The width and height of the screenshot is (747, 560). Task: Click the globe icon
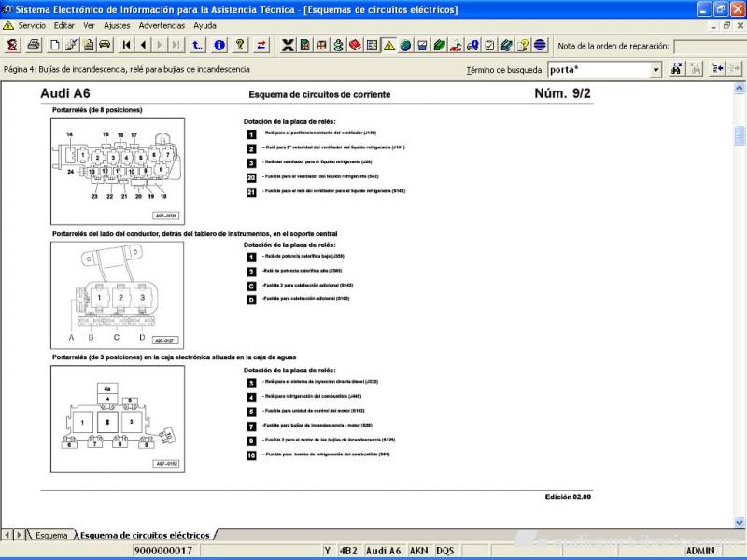405,45
